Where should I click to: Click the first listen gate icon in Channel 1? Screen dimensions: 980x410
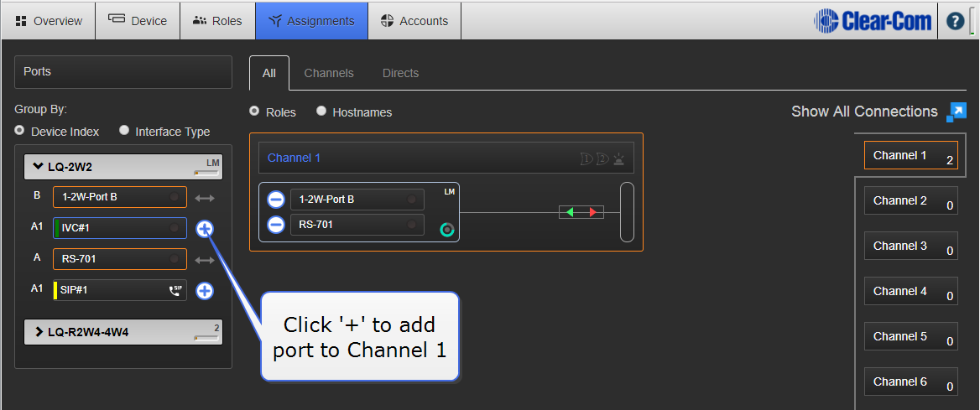(586, 158)
